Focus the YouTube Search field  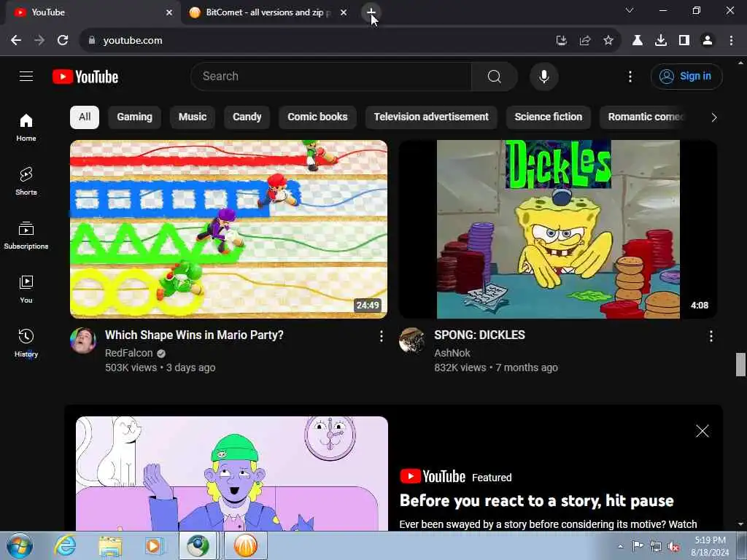point(330,76)
